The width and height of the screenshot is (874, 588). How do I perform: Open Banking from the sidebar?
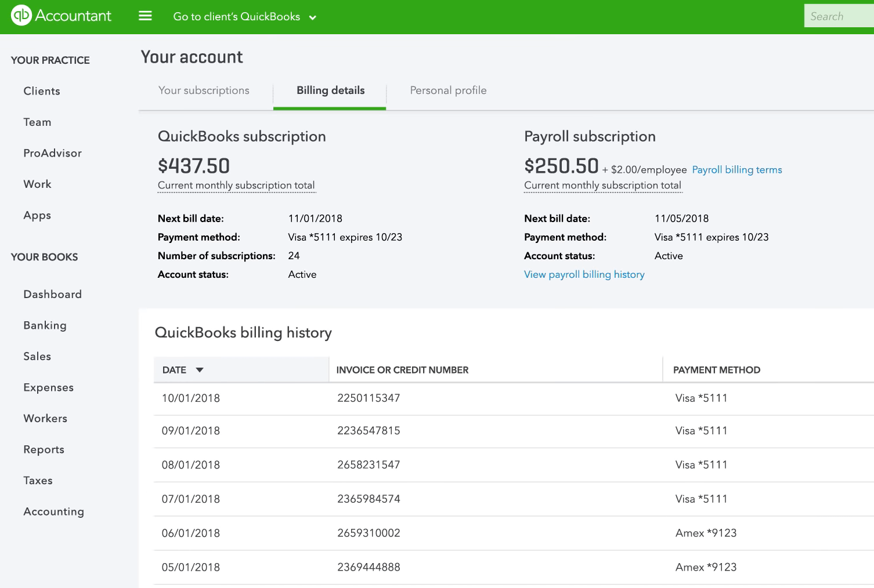pyautogui.click(x=45, y=325)
